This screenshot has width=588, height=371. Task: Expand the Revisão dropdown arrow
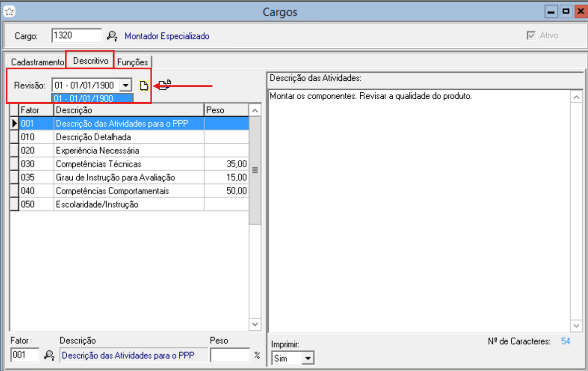(126, 86)
